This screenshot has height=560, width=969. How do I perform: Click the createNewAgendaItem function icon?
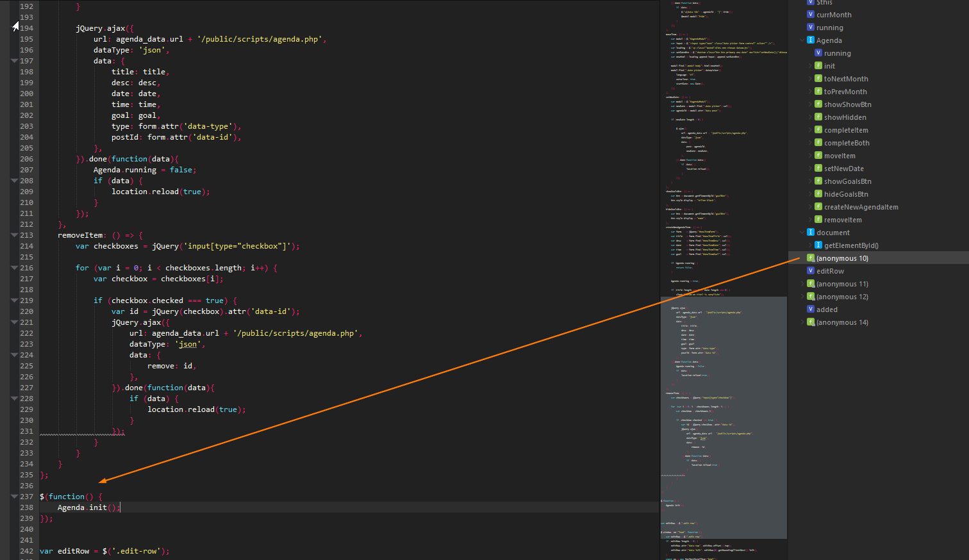pos(819,206)
